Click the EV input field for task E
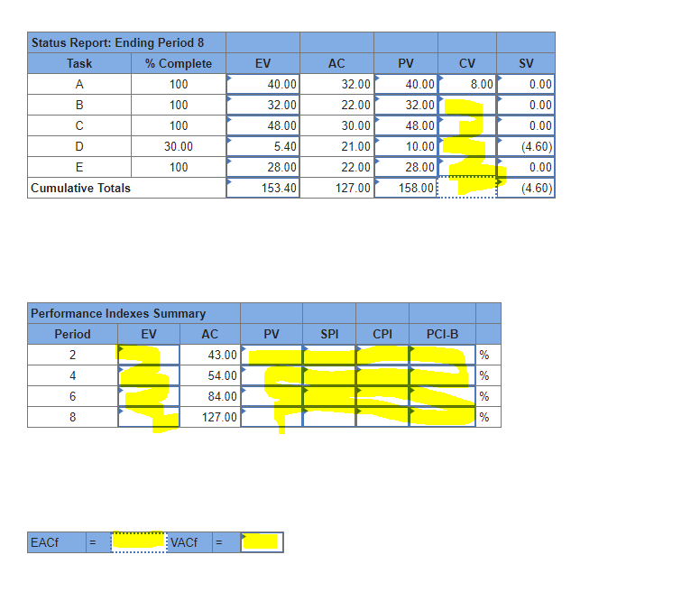Image resolution: width=700 pixels, height=601 pixels. 262,167
